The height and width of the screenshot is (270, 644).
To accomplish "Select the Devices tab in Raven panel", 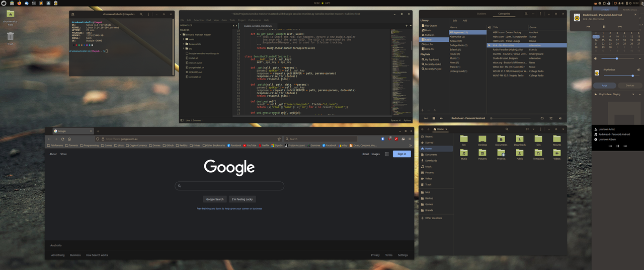I will 630,85.
